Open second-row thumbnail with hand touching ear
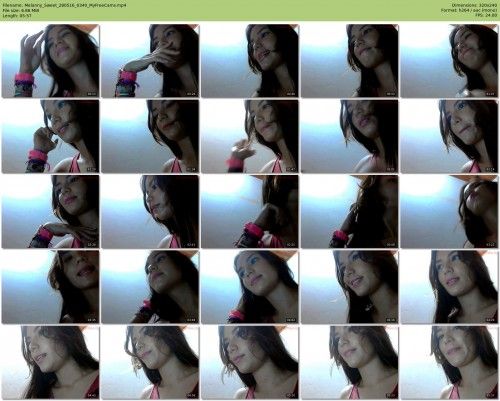This screenshot has width=500, height=401. tap(50, 136)
